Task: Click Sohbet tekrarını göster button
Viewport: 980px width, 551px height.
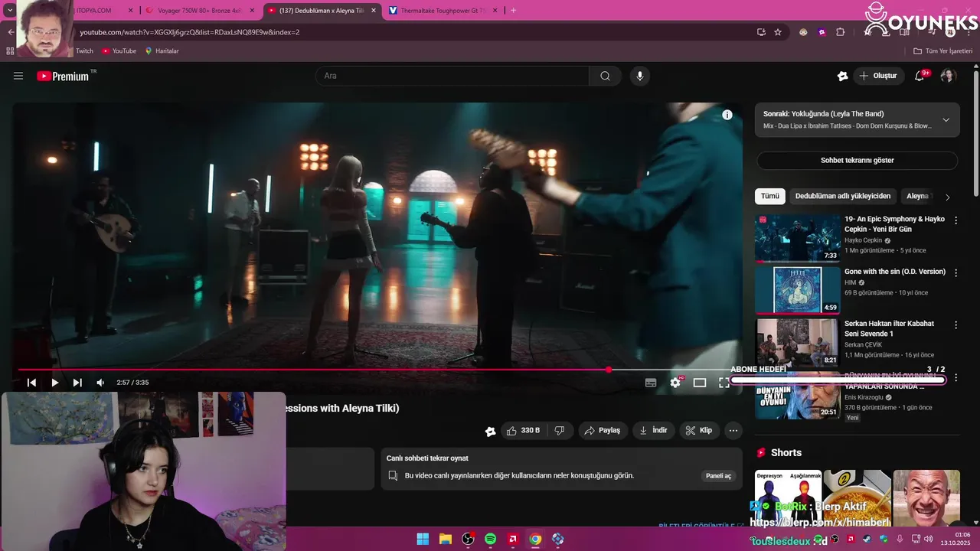Action: click(x=857, y=161)
